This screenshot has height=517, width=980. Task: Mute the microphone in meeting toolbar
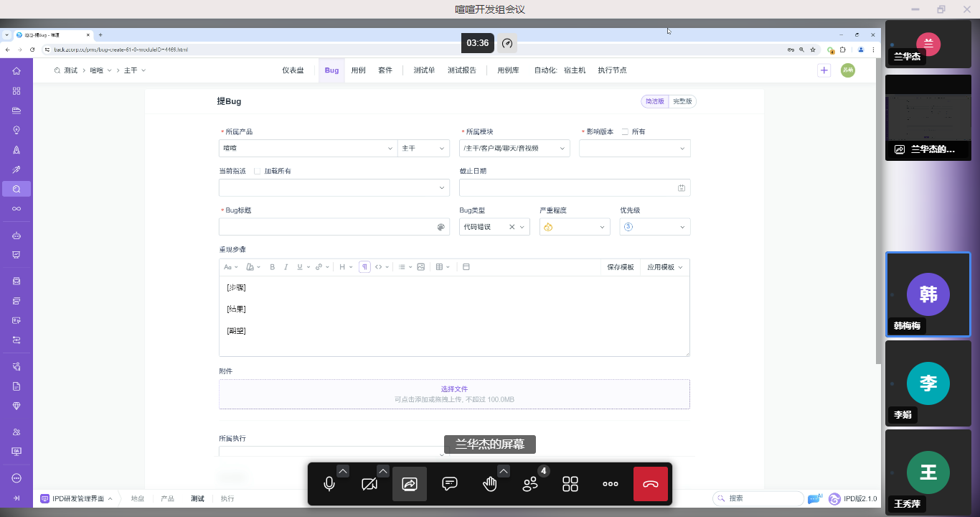[x=329, y=484]
